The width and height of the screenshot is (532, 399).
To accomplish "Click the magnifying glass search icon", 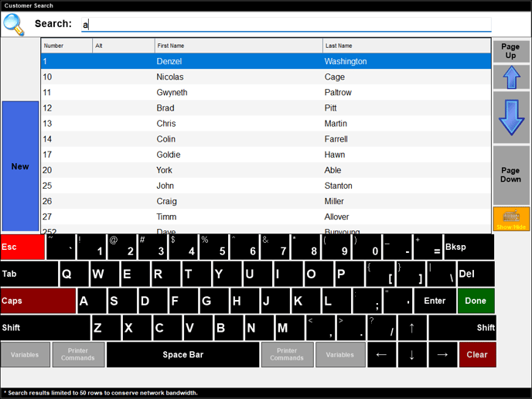I will tap(14, 24).
